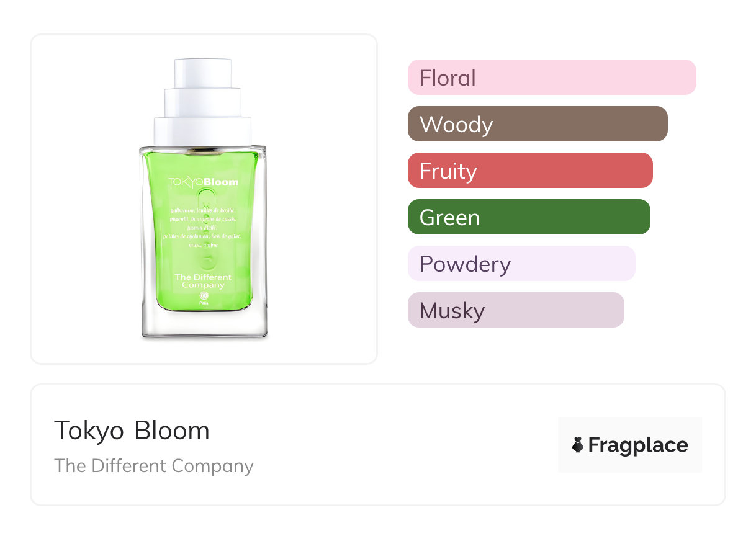Click the TokyoBloom name printed on the bottle

[x=203, y=182]
